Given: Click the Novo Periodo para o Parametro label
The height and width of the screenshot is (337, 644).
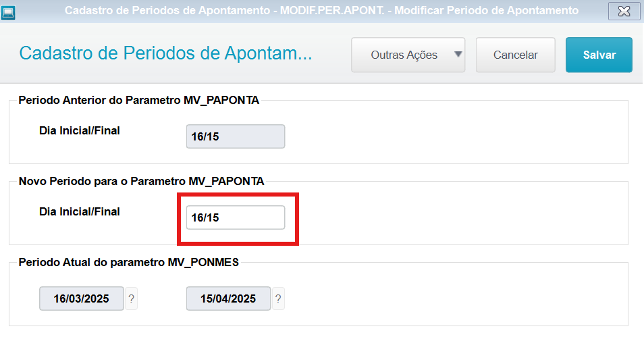Looking at the screenshot, I should tap(141, 181).
